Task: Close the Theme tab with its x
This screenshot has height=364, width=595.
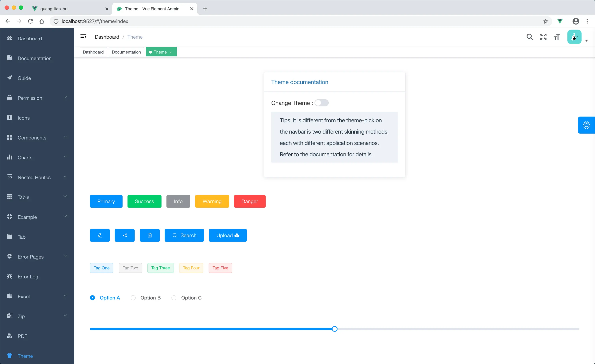Action: point(171,52)
